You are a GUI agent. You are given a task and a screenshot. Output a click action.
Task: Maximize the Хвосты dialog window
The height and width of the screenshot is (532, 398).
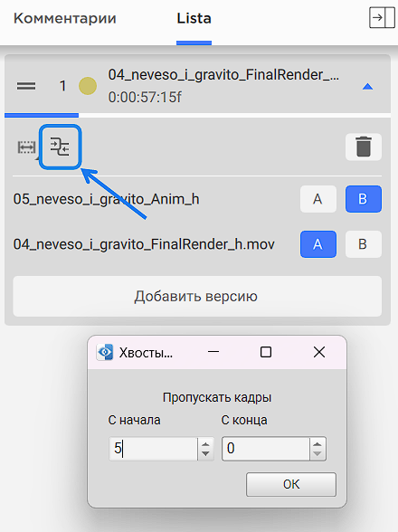click(266, 352)
